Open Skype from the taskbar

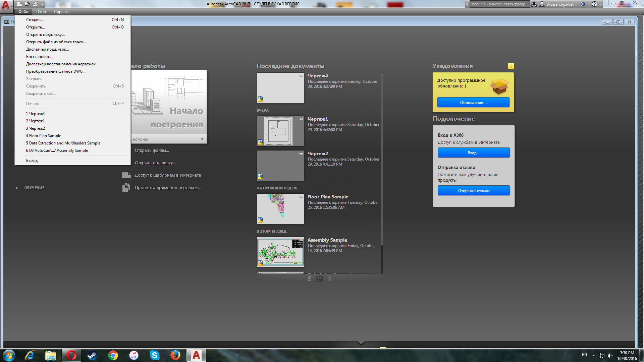tap(154, 355)
